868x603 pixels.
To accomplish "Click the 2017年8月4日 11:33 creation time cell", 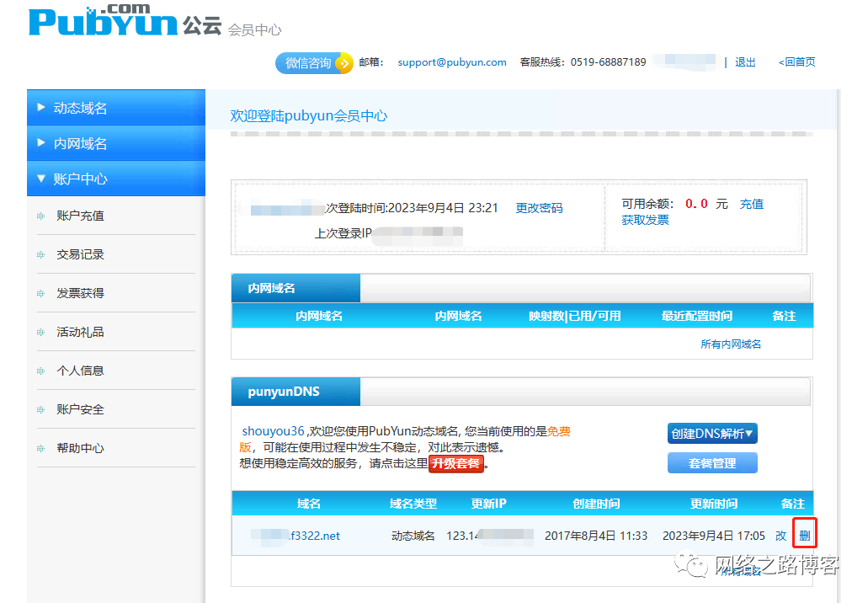I will 595,536.
